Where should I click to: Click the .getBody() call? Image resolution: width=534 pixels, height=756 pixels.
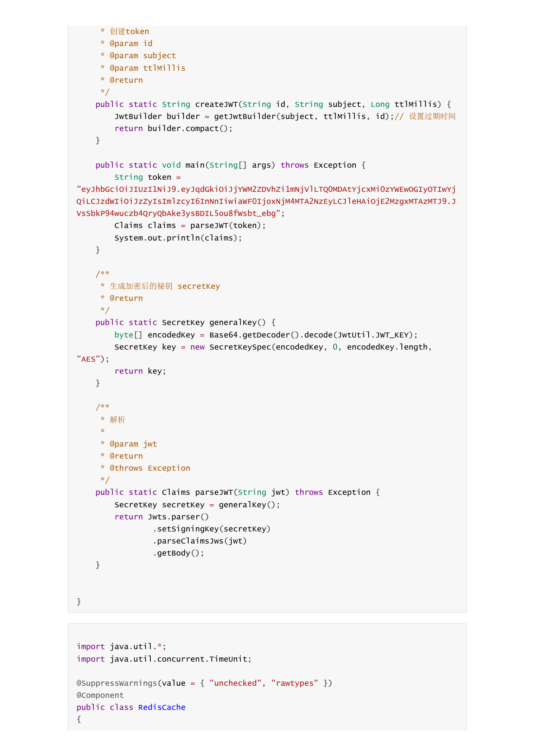click(178, 553)
